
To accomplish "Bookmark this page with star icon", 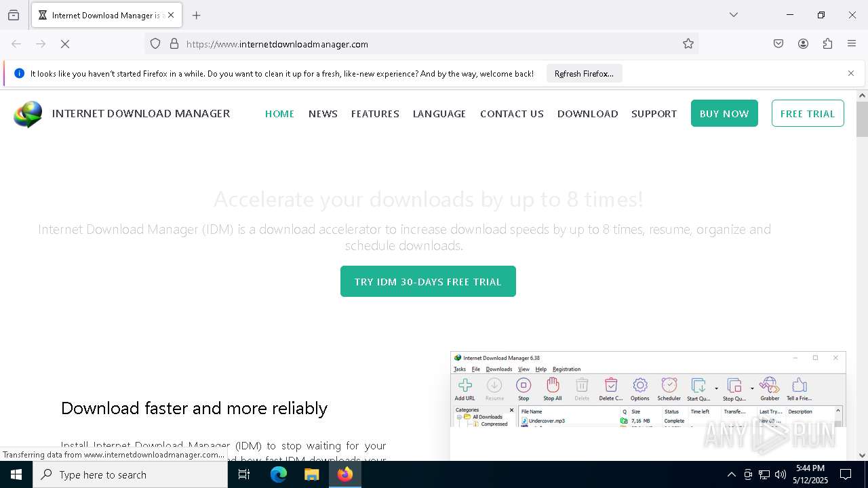I will click(x=688, y=44).
